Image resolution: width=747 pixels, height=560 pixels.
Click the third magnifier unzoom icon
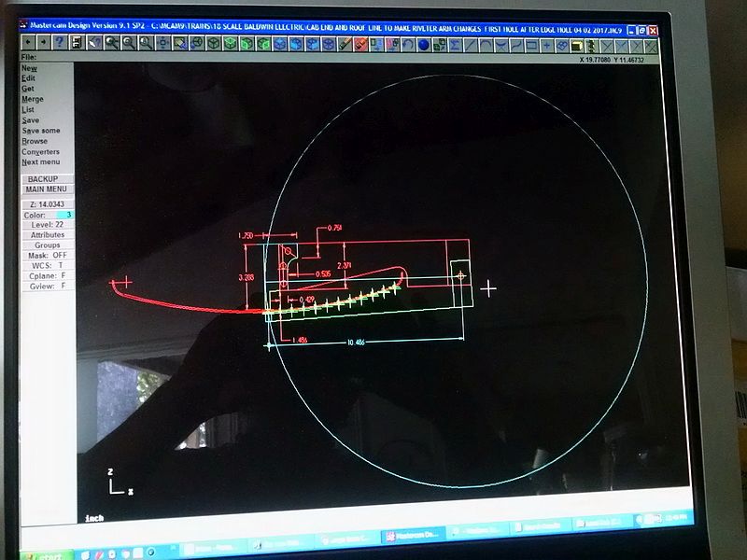pyautogui.click(x=146, y=43)
